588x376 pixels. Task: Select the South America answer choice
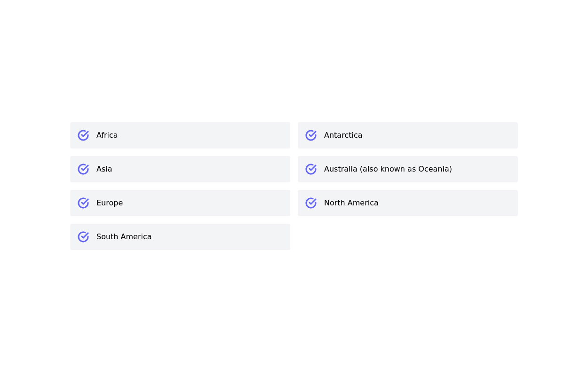(x=180, y=237)
